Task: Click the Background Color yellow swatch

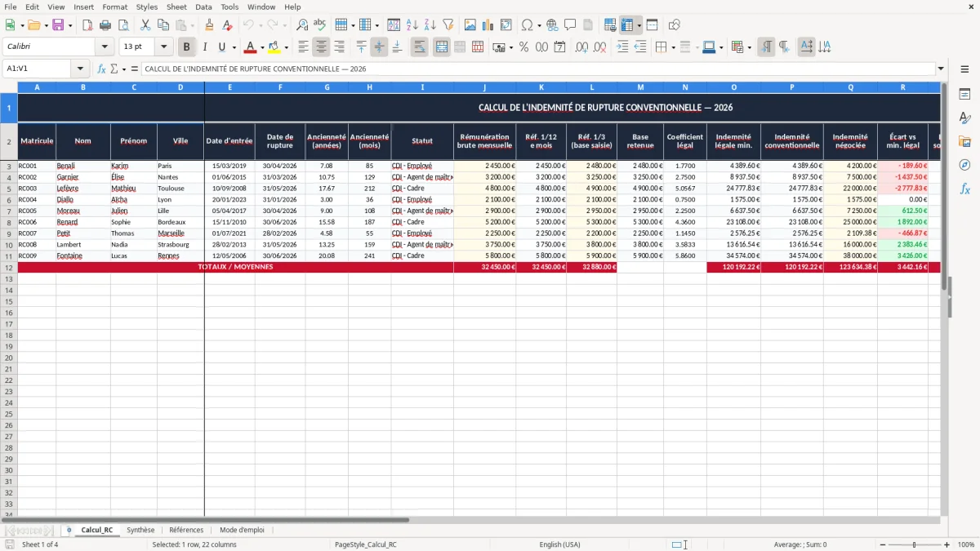Action: coord(274,47)
